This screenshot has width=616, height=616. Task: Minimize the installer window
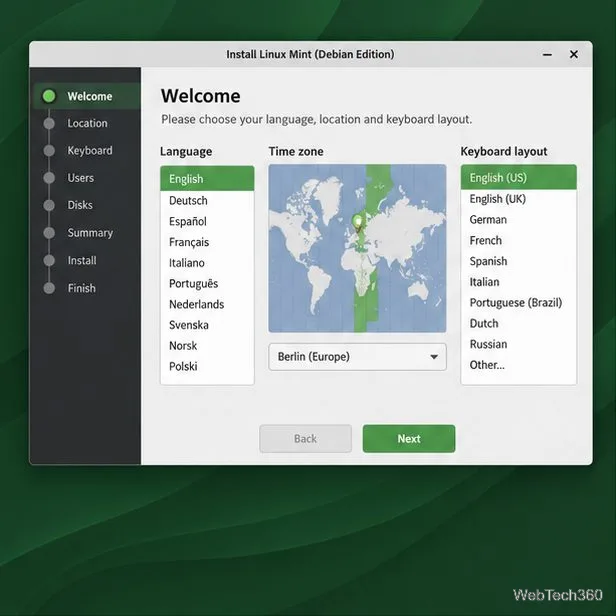pyautogui.click(x=547, y=54)
